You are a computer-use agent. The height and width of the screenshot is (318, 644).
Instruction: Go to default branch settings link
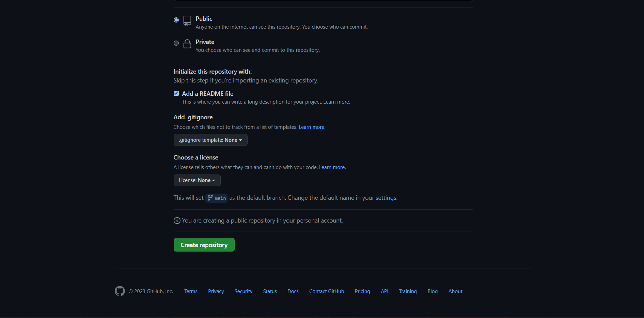pos(386,198)
